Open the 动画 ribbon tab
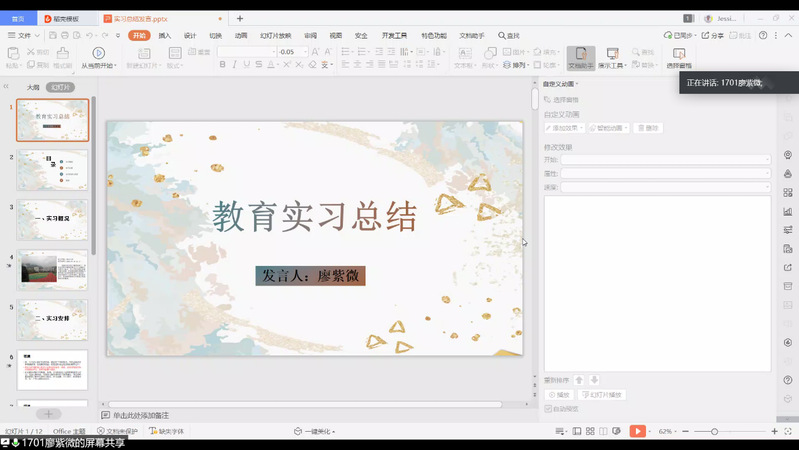Image resolution: width=799 pixels, height=450 pixels. coord(240,35)
